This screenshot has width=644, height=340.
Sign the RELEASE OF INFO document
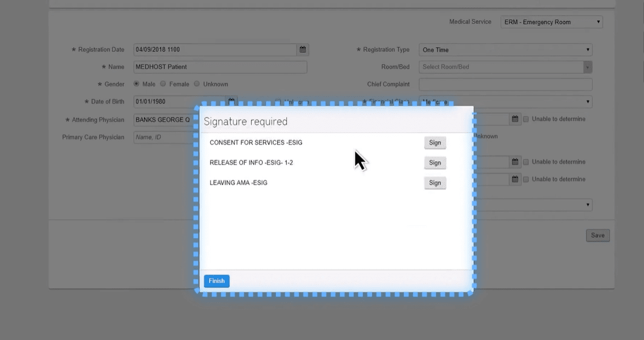pos(435,162)
